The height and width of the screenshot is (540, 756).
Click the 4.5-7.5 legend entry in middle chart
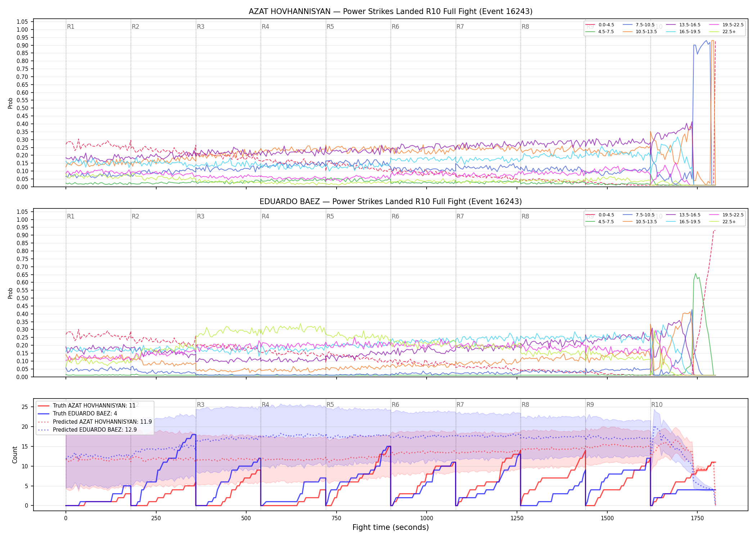600,222
